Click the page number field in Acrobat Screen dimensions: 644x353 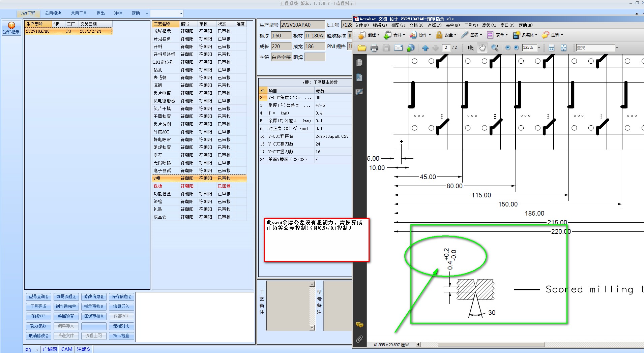pos(446,48)
